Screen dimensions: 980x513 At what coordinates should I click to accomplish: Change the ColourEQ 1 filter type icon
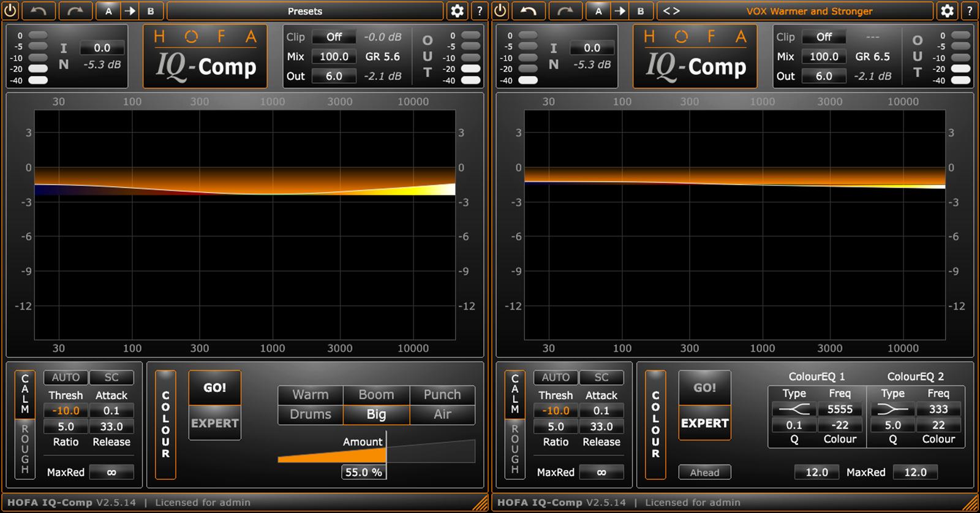click(x=794, y=409)
